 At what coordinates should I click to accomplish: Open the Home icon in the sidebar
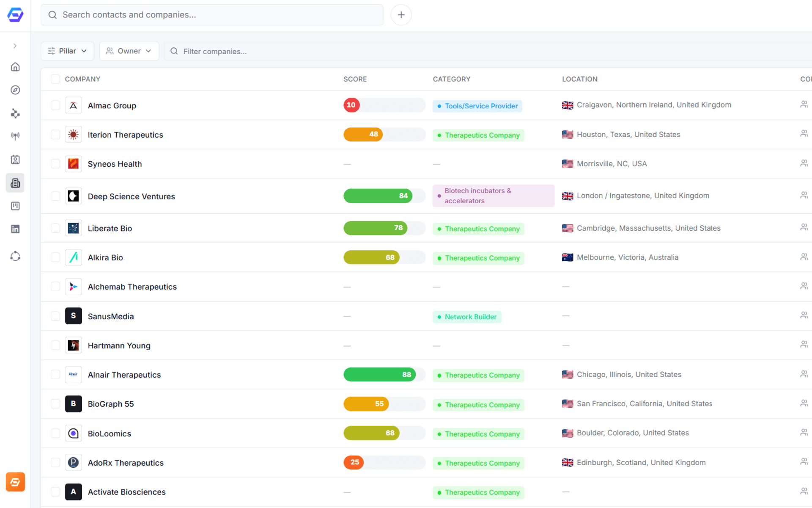[15, 67]
